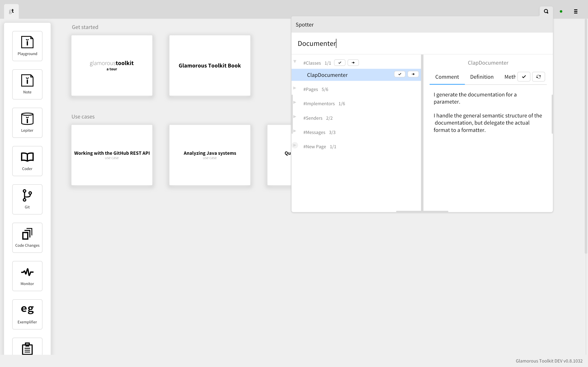Open the Exemplifier tool
The image size is (588, 367).
(x=27, y=314)
